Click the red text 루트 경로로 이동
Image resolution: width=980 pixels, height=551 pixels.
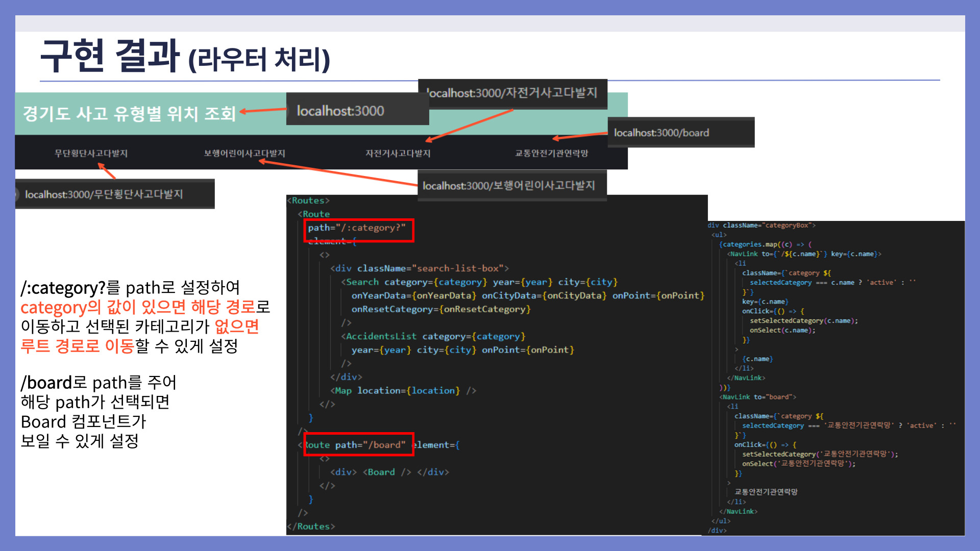click(77, 346)
